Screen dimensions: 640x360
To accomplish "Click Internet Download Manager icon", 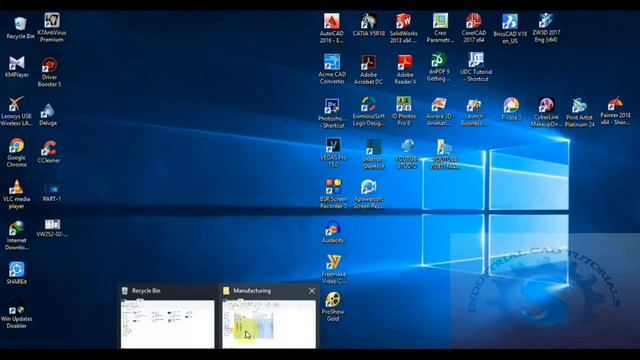I will pos(16,236).
